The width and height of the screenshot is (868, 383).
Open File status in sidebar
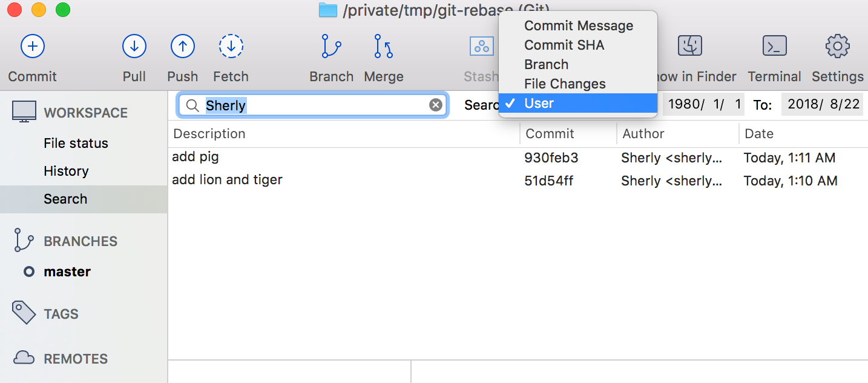tap(76, 144)
